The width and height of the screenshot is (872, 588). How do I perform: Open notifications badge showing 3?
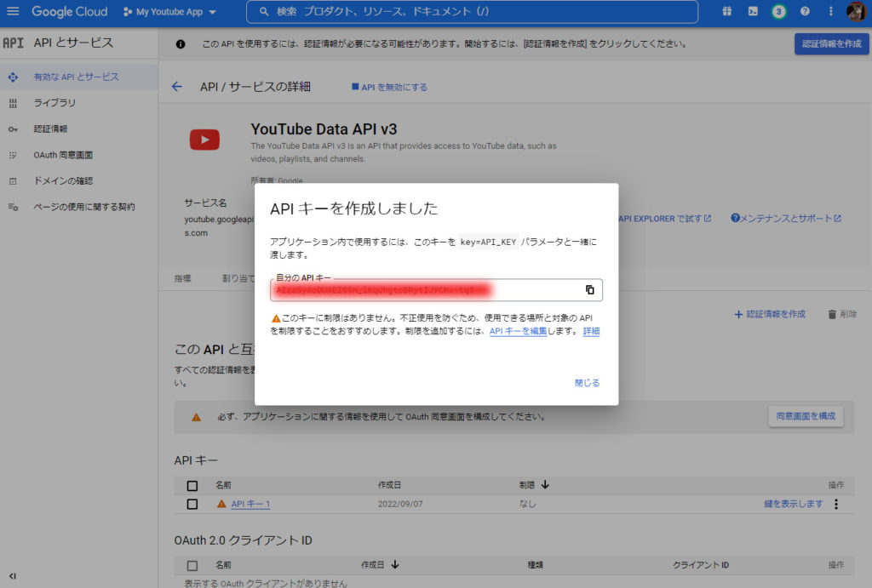778,11
